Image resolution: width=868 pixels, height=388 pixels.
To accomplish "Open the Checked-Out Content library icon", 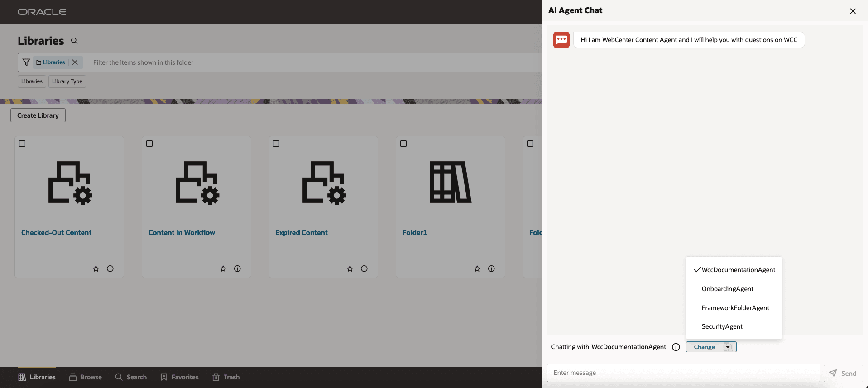I will pyautogui.click(x=70, y=183).
